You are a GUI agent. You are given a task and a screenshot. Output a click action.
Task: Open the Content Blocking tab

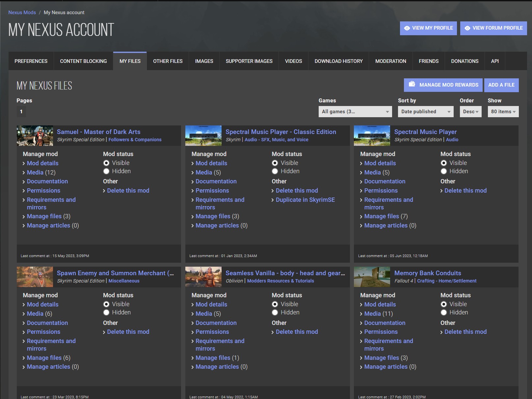click(x=83, y=61)
